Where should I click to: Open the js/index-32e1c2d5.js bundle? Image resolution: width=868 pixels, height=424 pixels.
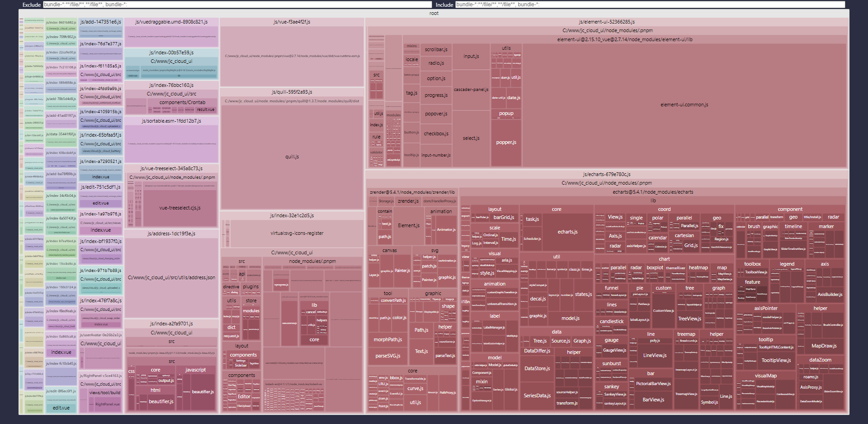292,215
